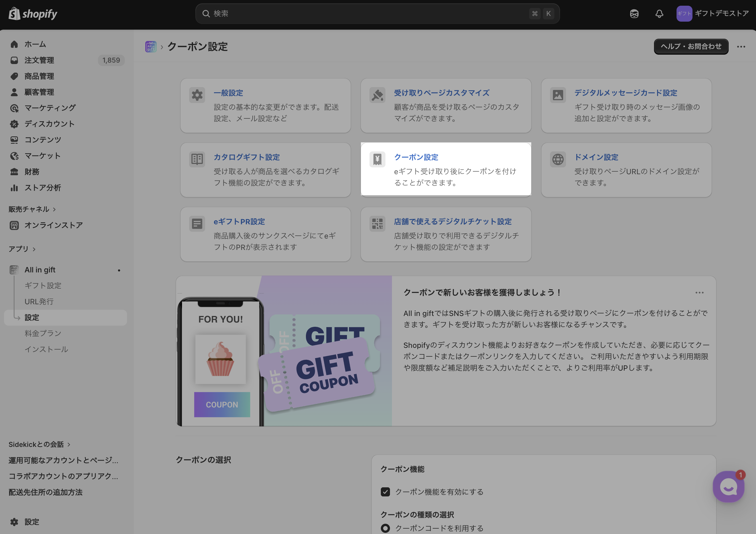Screen dimensions: 756x534
Task: Expand Sidekickとの会話 section
Action: tap(68, 445)
